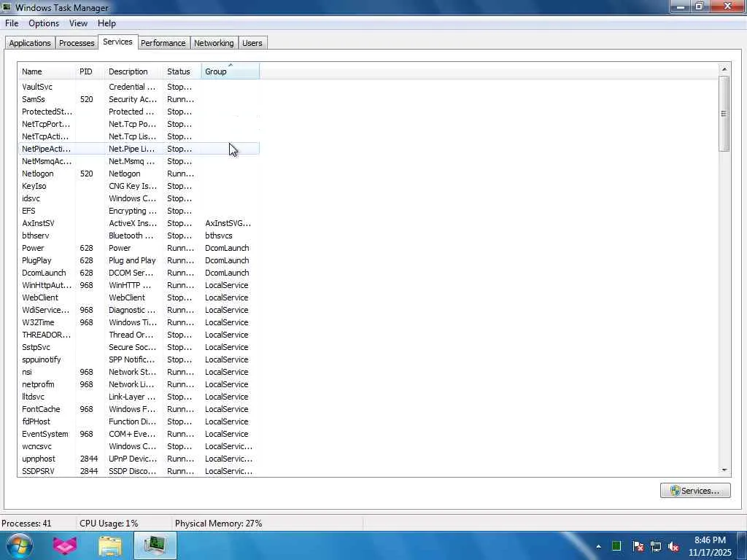Select the fdPHost service row
The image size is (747, 560).
[x=139, y=421]
